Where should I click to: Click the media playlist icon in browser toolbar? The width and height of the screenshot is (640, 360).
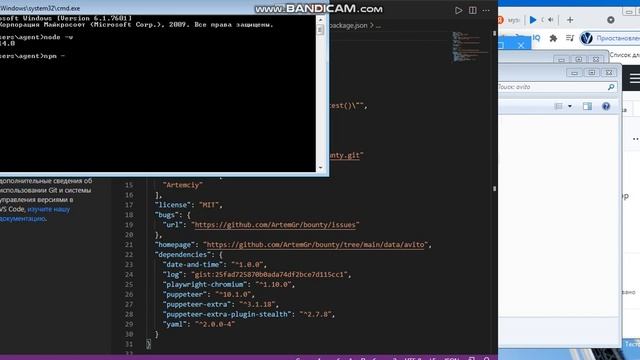[x=570, y=38]
